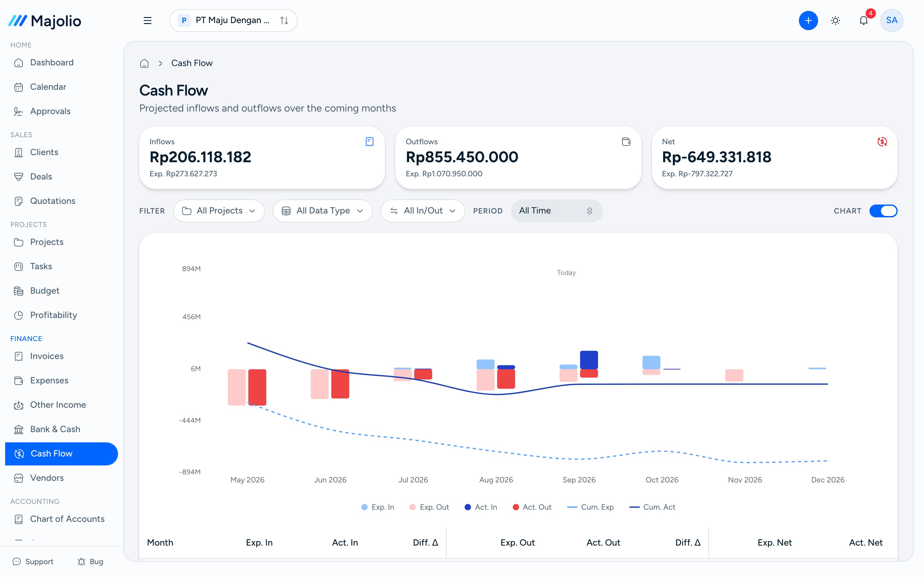Click the Net card cash flow icon

(882, 142)
